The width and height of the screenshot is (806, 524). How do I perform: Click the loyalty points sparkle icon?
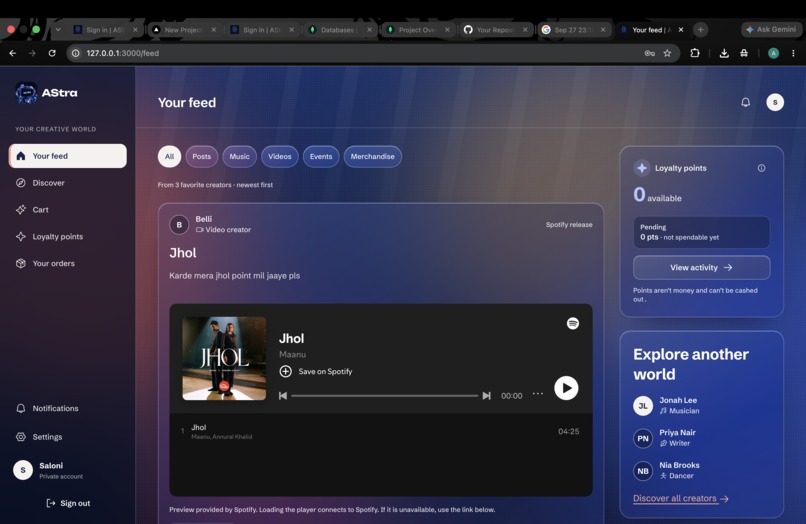(642, 168)
